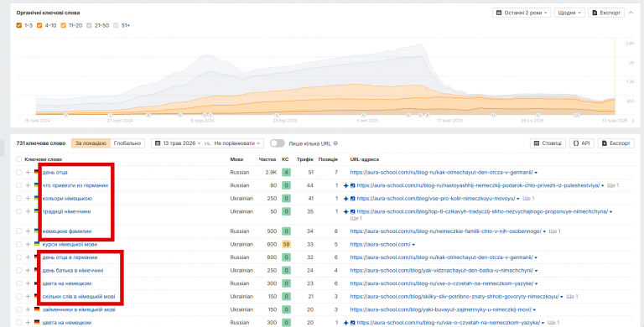Click image SERP icon in 'кольори німецькою' row
Image resolution: width=644 pixels, height=327 pixels.
(352, 199)
